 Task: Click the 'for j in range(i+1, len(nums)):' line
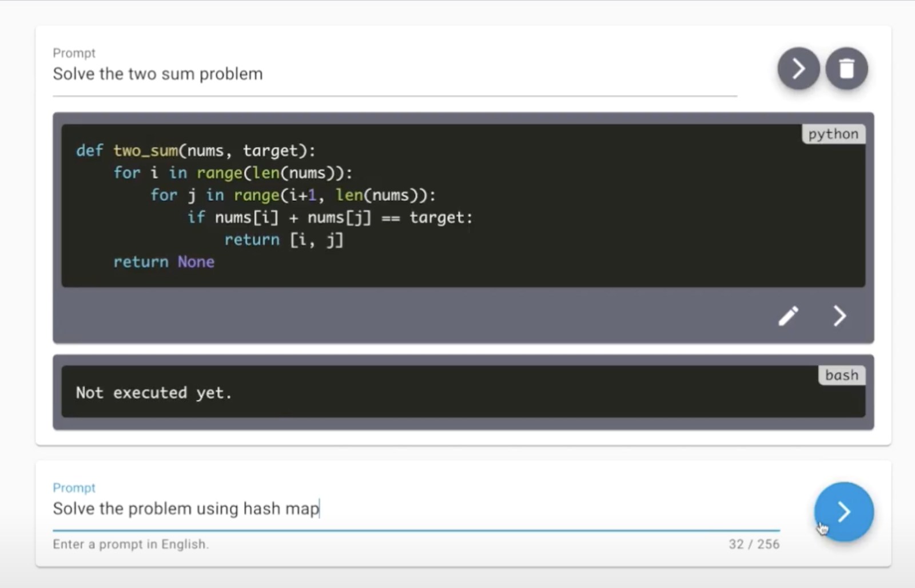[293, 195]
